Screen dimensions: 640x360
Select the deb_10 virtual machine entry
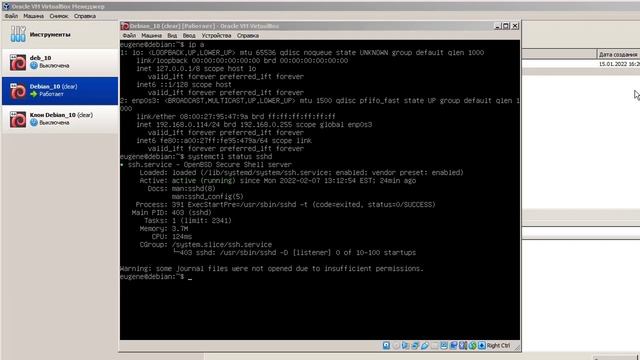(60, 62)
